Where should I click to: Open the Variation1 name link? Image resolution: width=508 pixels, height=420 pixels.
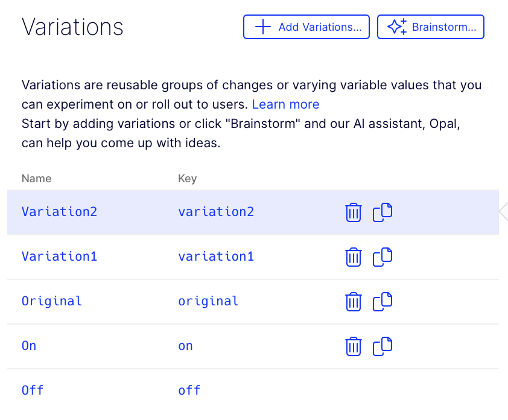tap(59, 256)
